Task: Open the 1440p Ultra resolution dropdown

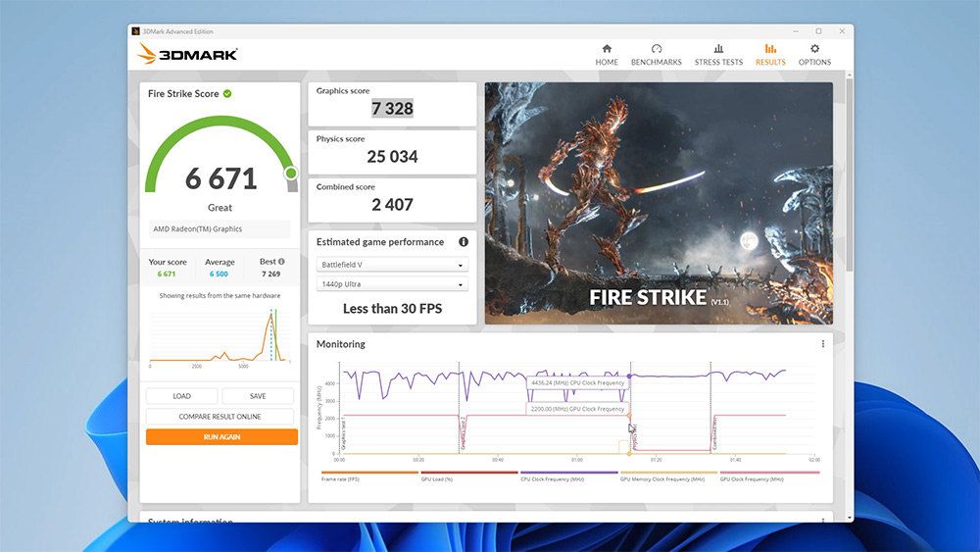Action: point(393,283)
